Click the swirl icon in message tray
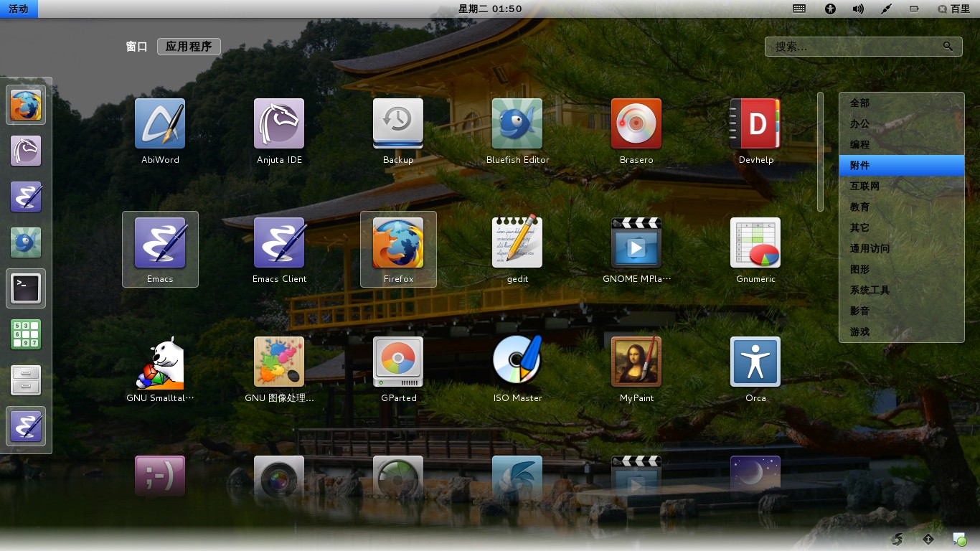Viewport: 980px width, 551px height. click(x=897, y=539)
